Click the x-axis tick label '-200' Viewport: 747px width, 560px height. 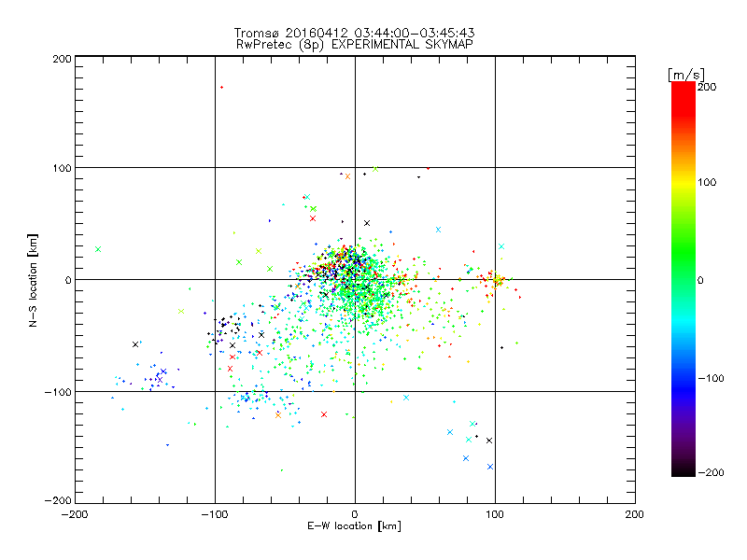pos(75,514)
